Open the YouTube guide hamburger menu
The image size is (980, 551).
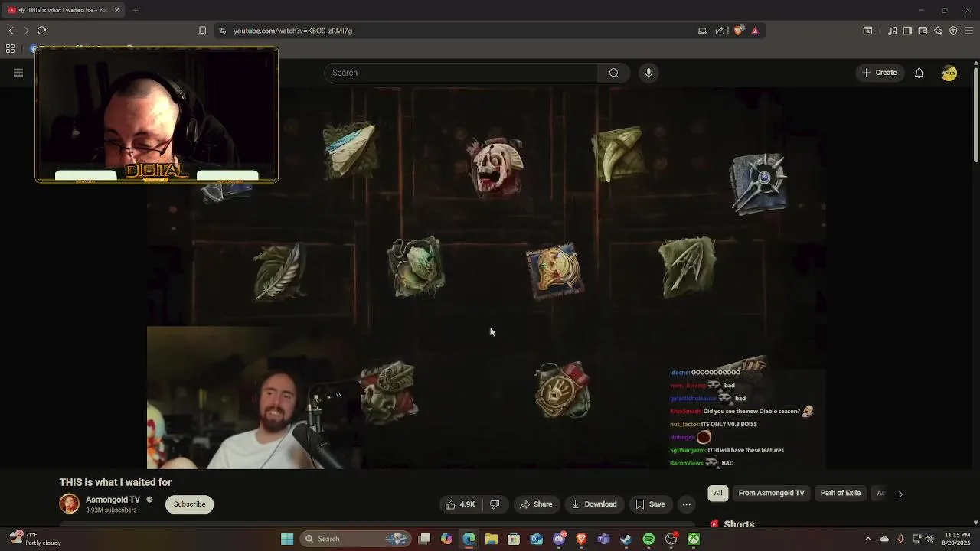coord(18,73)
